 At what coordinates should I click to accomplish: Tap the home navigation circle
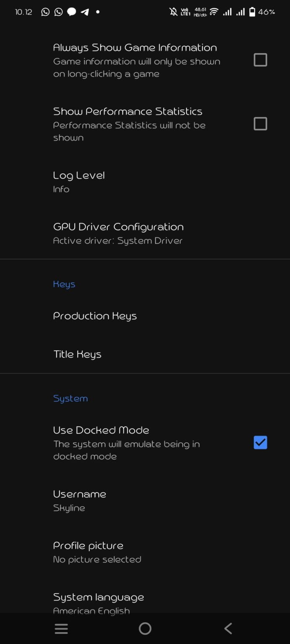point(145,628)
